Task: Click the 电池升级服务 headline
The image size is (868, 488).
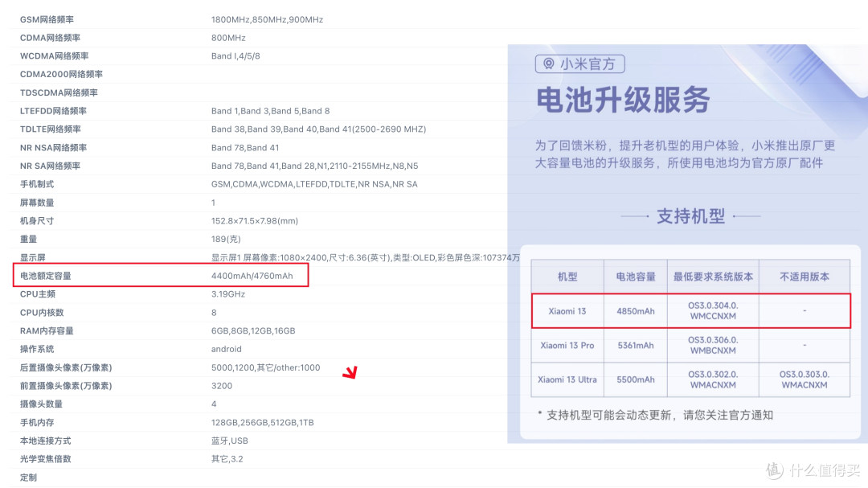Action: pyautogui.click(x=623, y=100)
